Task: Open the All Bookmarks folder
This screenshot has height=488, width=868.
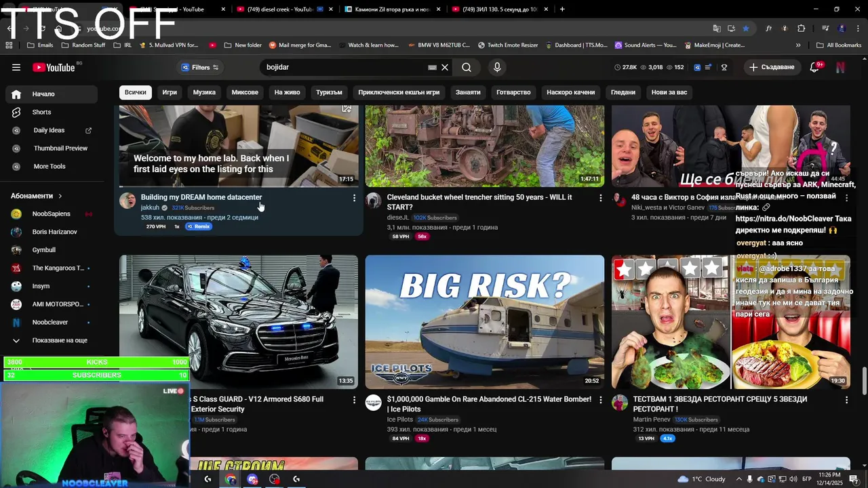Action: [838, 45]
